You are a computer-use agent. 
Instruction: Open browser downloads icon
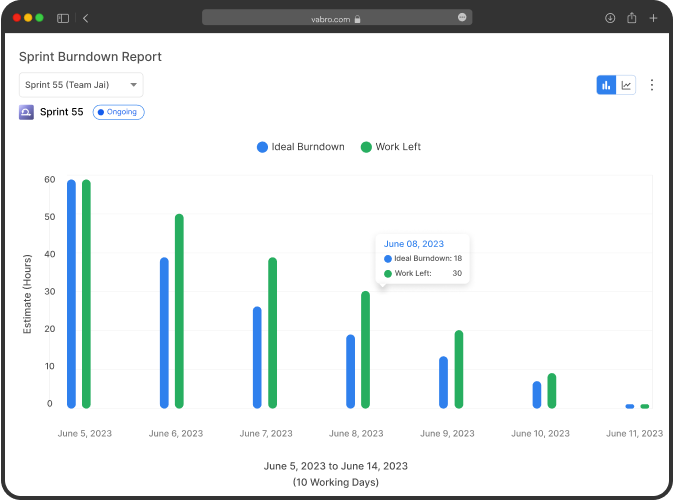(x=610, y=18)
